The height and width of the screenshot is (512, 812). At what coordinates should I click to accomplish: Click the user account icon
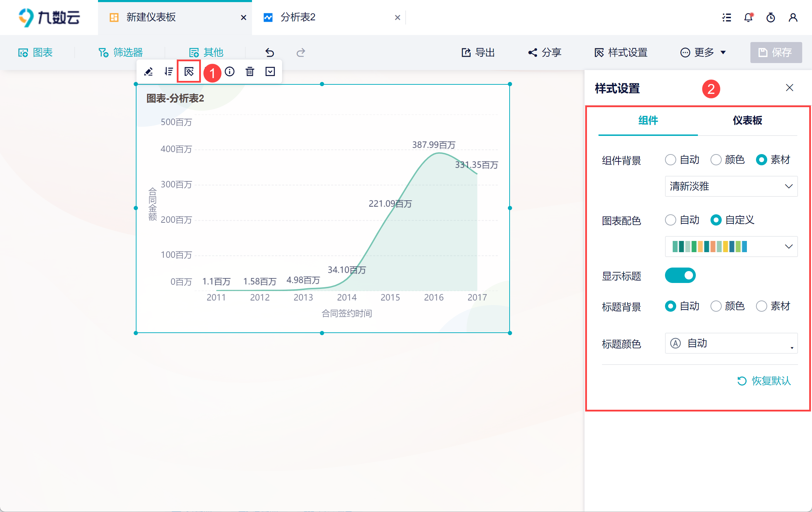[793, 18]
